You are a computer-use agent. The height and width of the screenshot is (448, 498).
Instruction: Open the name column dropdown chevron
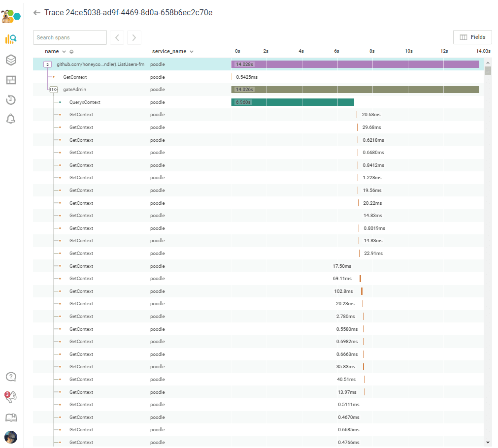pos(64,52)
